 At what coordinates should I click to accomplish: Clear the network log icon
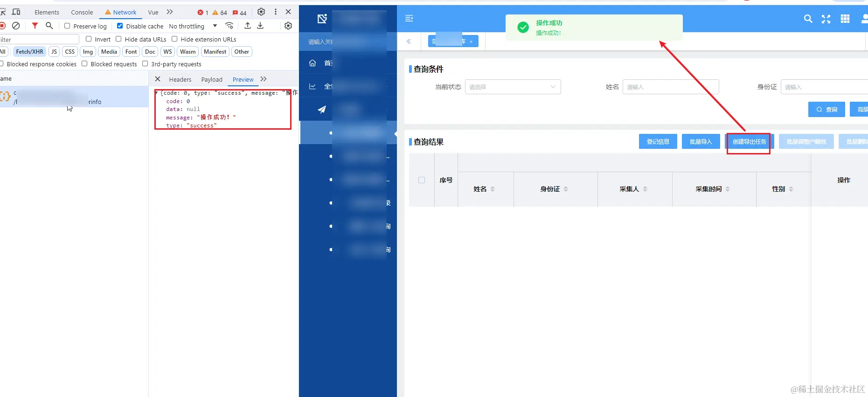16,26
